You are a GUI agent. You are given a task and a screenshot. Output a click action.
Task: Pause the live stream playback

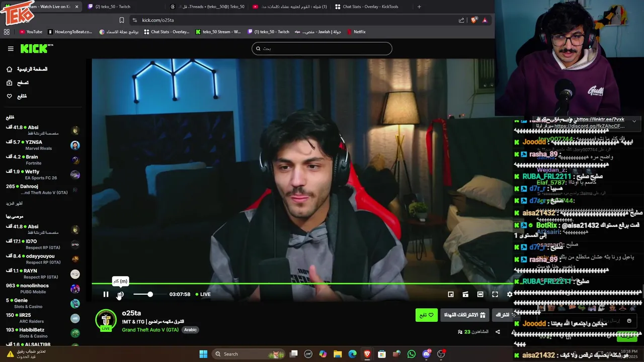pyautogui.click(x=106, y=294)
